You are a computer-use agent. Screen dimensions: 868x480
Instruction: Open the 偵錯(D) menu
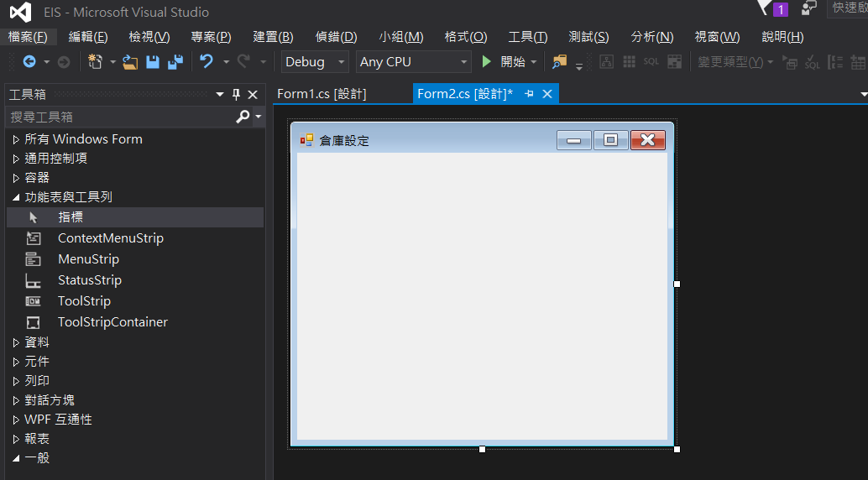336,37
